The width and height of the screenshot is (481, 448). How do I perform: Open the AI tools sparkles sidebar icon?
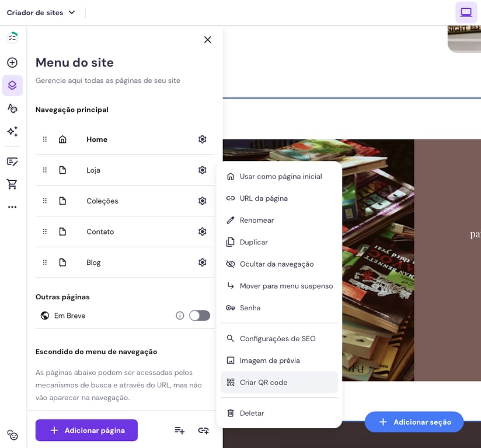12,131
